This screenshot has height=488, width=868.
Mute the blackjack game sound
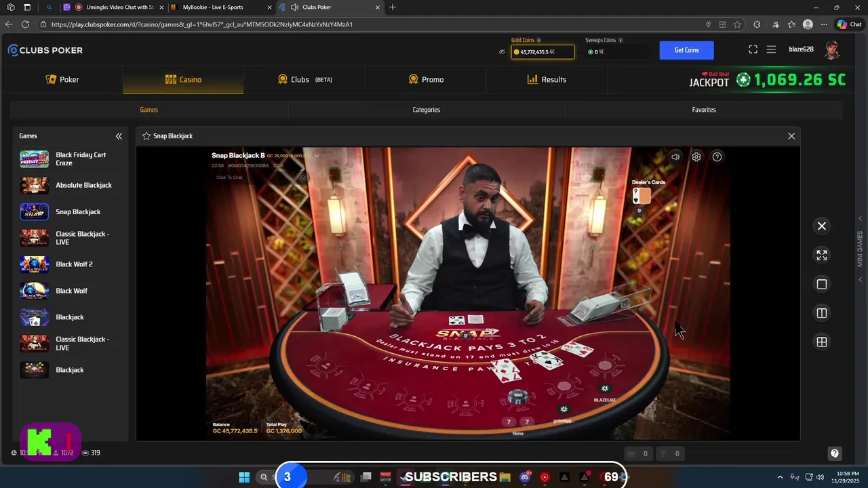click(675, 157)
